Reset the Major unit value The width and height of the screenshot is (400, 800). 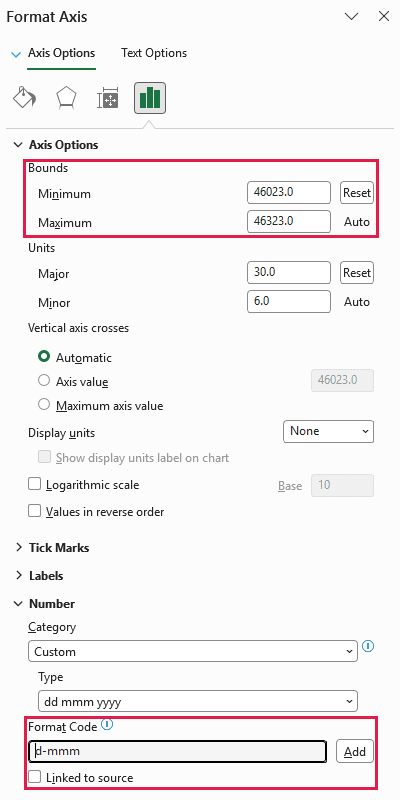[x=357, y=272]
